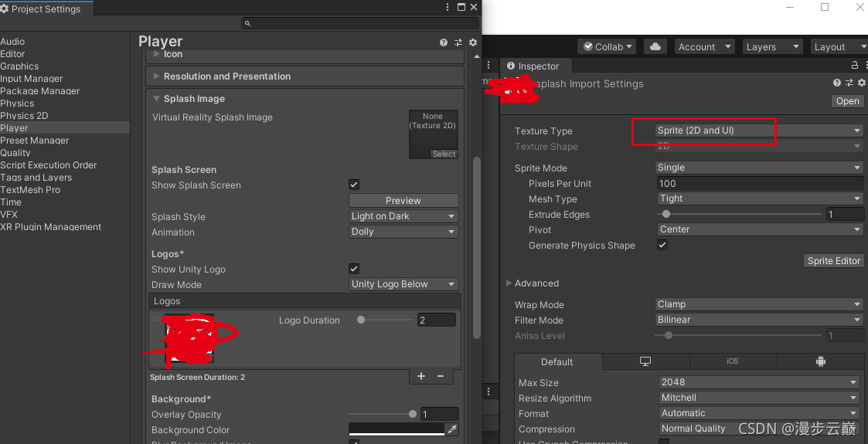Click the Player settings vertical scrollbar
This screenshot has width=868, height=444.
(x=477, y=248)
